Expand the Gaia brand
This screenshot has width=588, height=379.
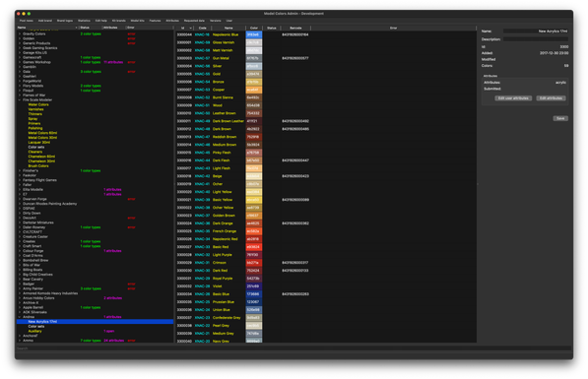20,72
